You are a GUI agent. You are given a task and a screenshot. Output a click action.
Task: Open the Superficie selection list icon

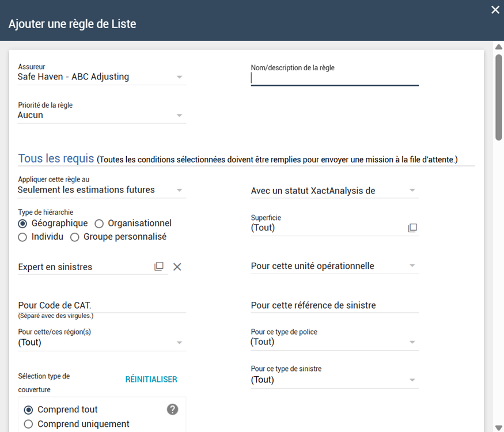(412, 228)
